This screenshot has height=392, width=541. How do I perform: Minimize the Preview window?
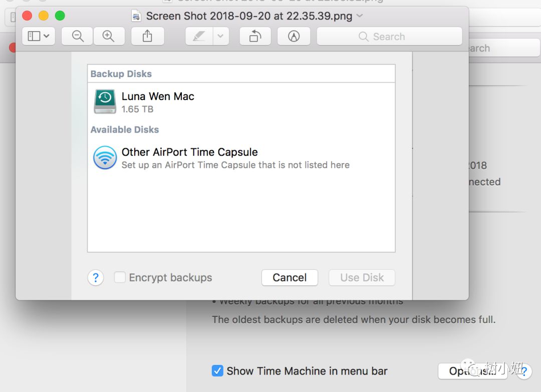pos(44,16)
